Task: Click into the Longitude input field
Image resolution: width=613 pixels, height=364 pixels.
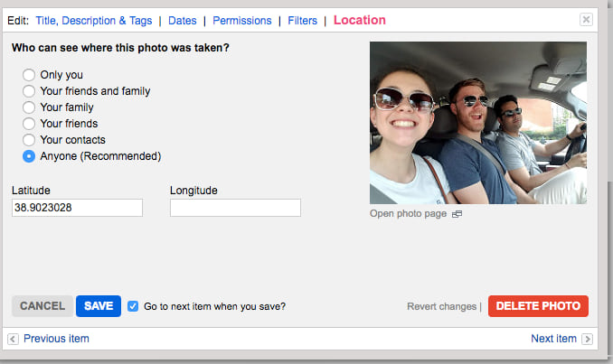Action: pos(235,208)
